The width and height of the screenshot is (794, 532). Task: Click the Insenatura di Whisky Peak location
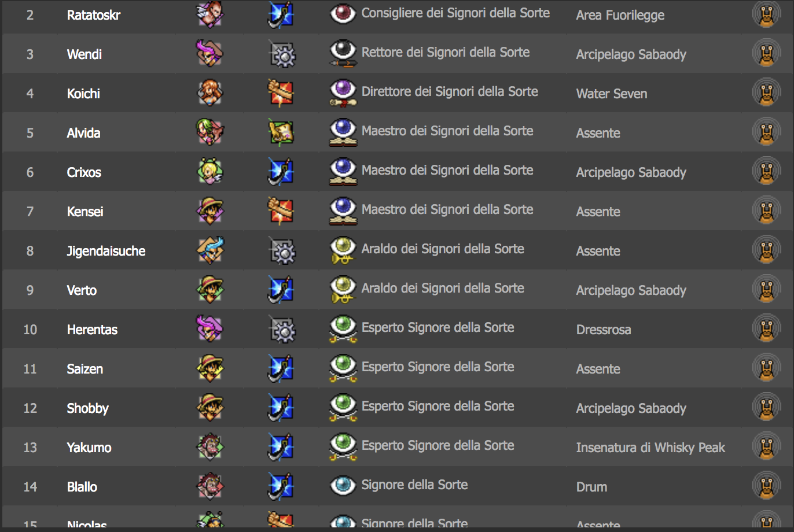650,448
